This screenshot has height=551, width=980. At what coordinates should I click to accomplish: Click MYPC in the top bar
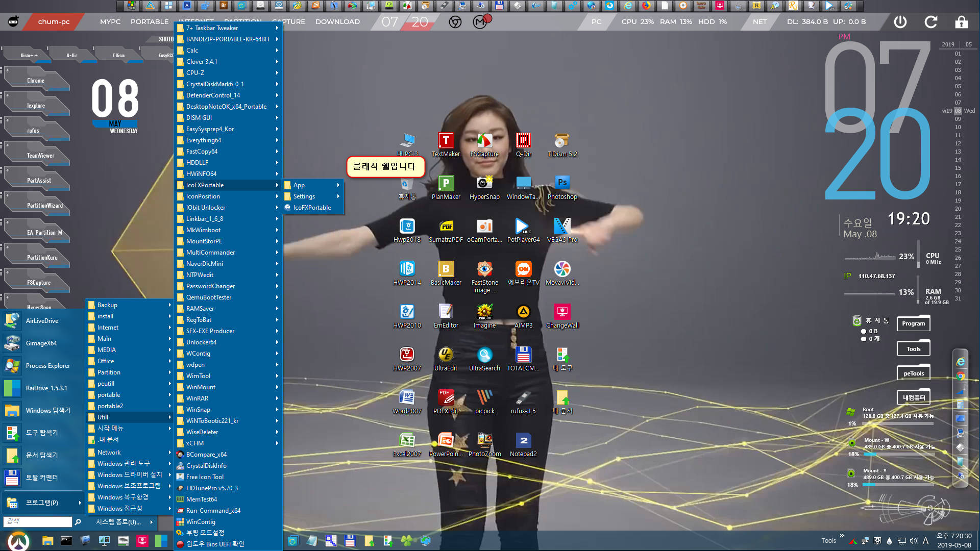pyautogui.click(x=110, y=22)
